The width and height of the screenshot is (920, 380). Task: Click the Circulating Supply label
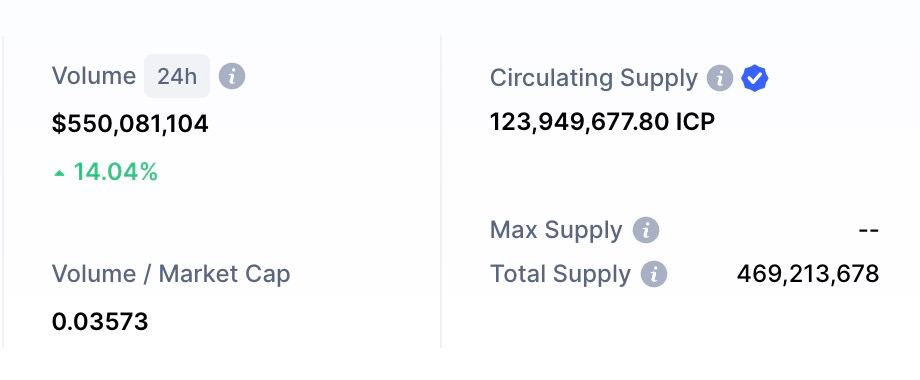pos(594,78)
